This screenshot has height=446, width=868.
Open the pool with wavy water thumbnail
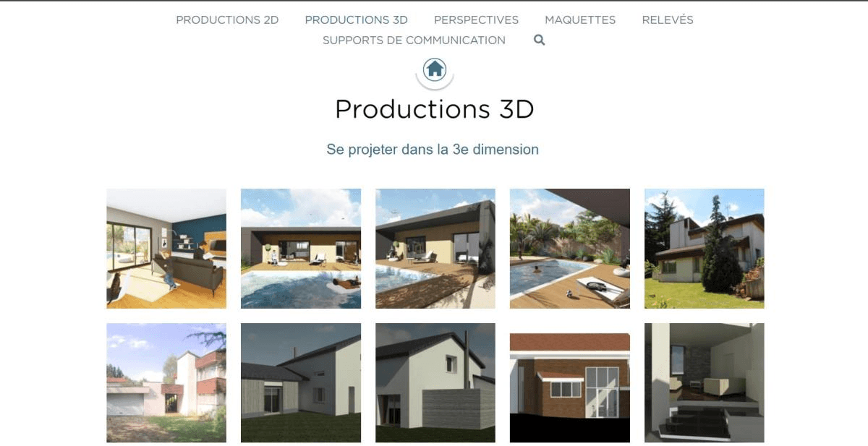(300, 247)
